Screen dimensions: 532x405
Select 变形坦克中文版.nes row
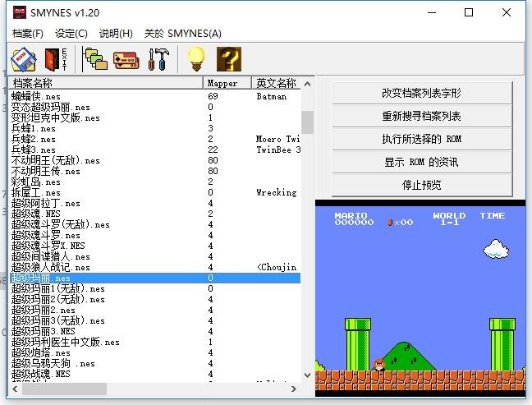point(154,117)
